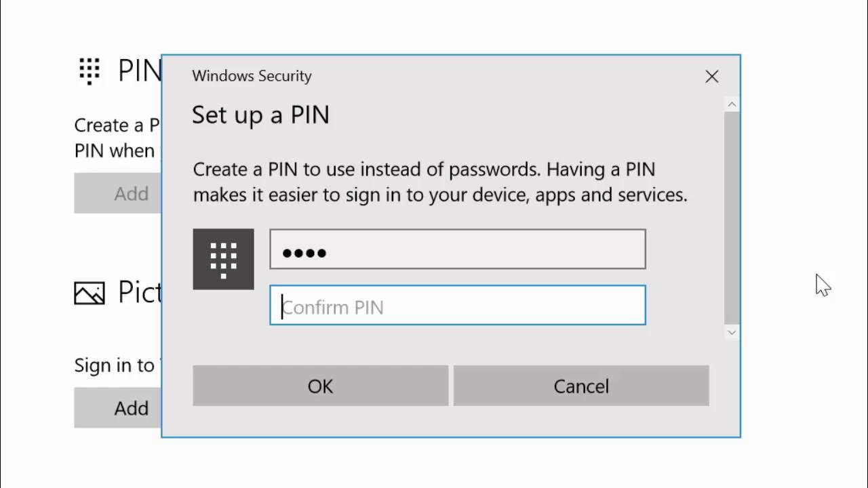Focus the masked new PIN field
This screenshot has height=488, width=868.
[x=458, y=249]
